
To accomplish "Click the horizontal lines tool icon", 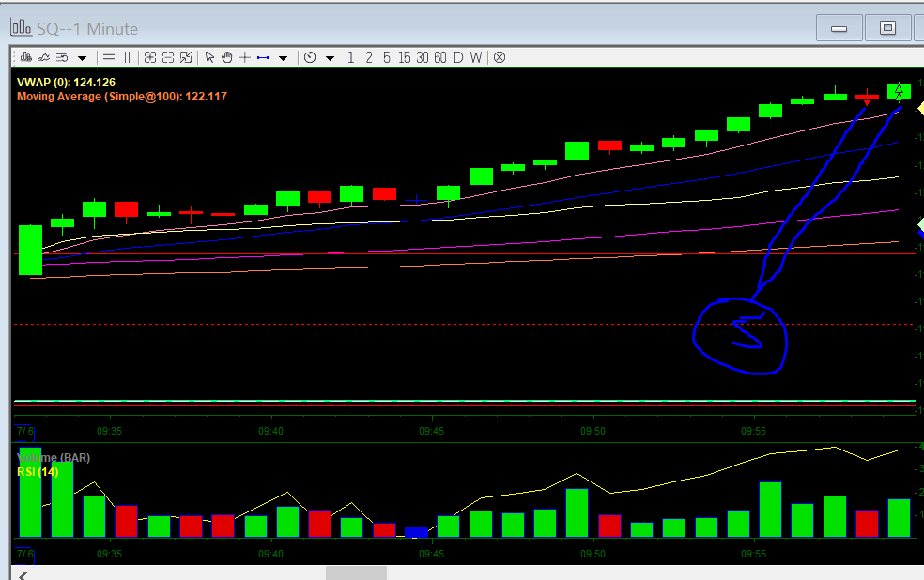I will click(x=109, y=57).
